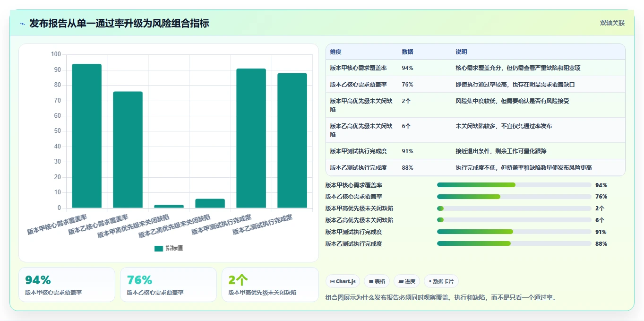Select the 数据卡片 tag
This screenshot has height=321, width=644.
click(x=441, y=281)
